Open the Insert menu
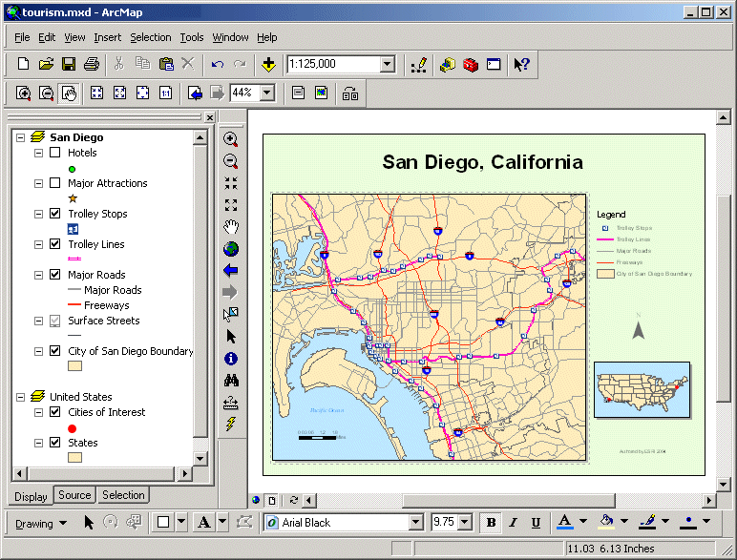The height and width of the screenshot is (560, 737). (x=107, y=37)
